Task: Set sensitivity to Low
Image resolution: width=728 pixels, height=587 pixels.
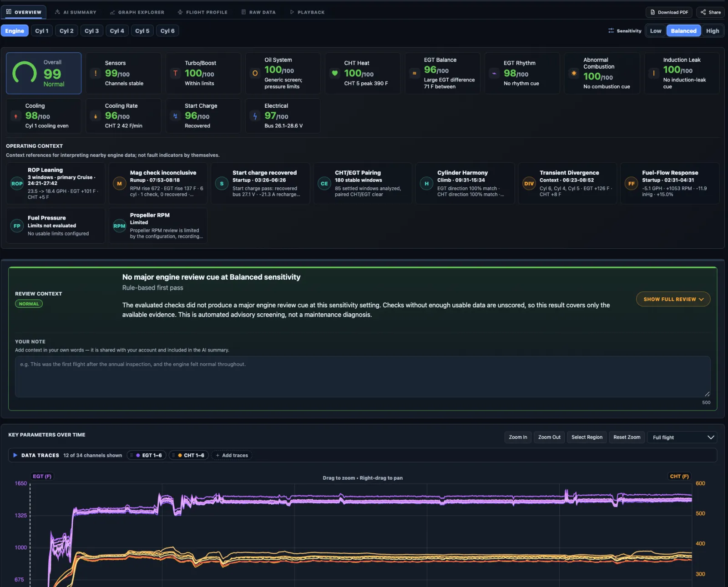Action: (x=656, y=31)
